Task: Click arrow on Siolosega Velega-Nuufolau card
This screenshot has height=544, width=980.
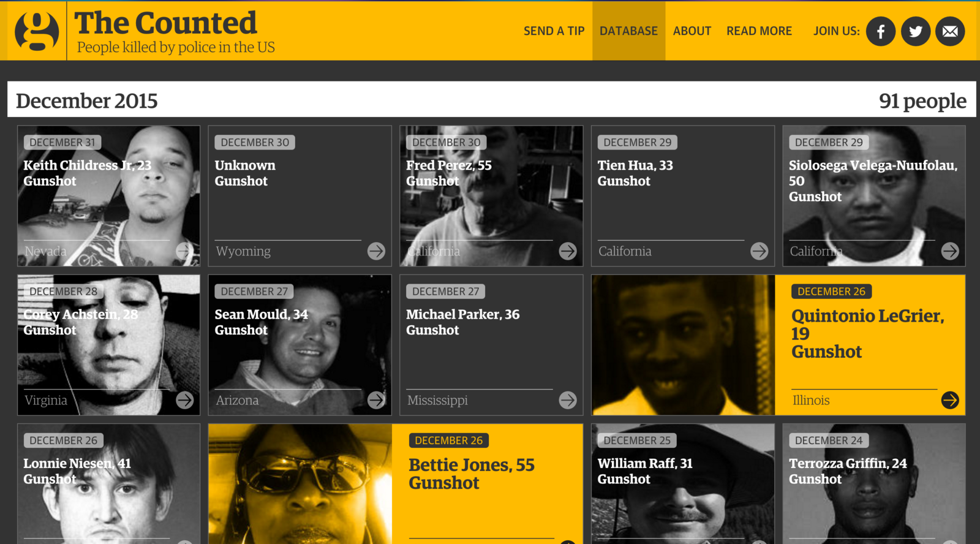Action: [950, 251]
